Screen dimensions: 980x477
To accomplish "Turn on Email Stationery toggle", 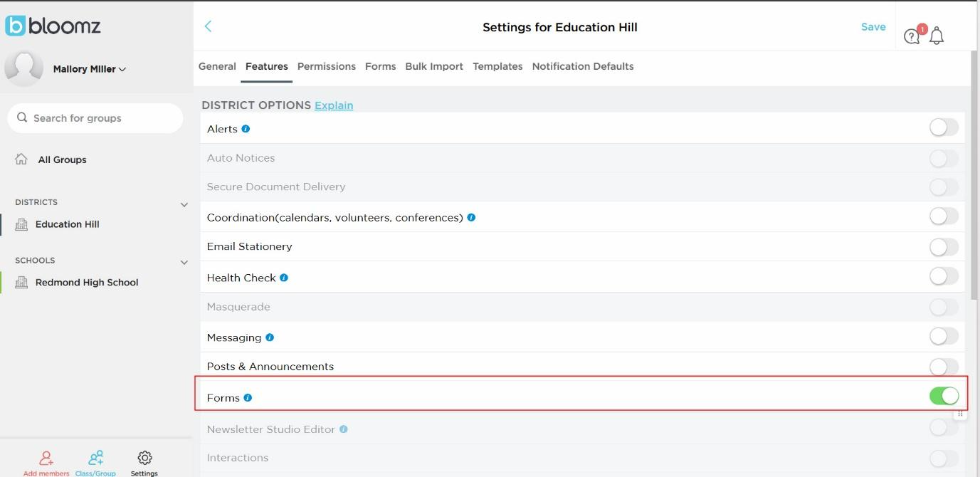I will pos(944,247).
